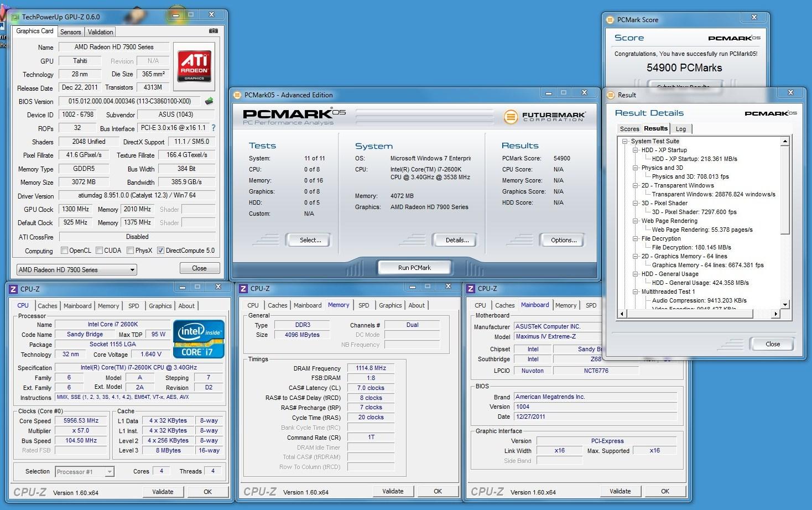812x510 pixels.
Task: Click the Z icon of the Mainboard-tab CPU-Z window
Action: point(471,288)
